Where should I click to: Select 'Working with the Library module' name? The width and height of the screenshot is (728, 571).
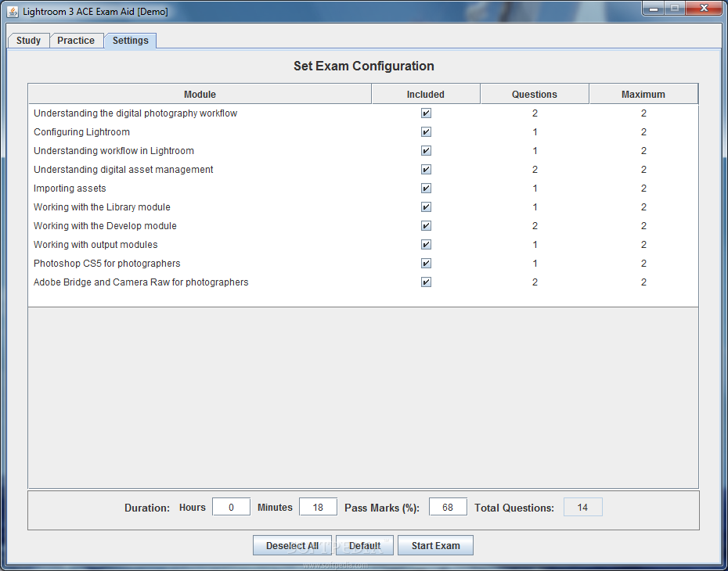coord(102,206)
